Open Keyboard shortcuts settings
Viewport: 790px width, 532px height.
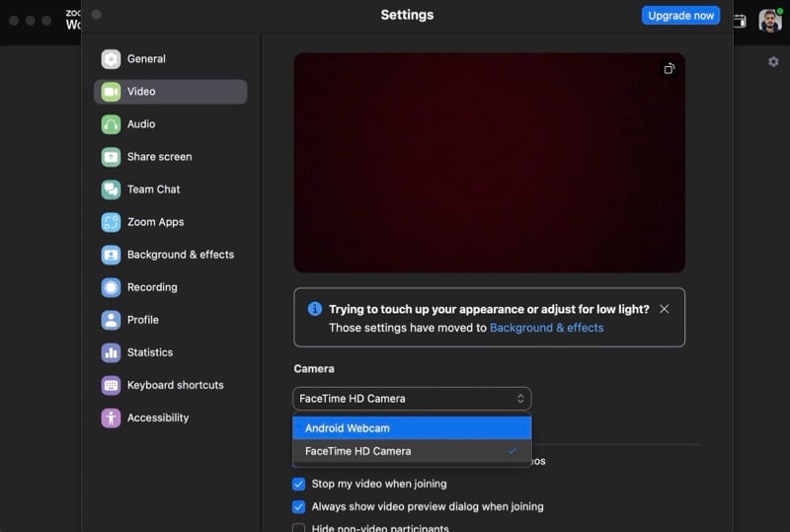click(170, 385)
